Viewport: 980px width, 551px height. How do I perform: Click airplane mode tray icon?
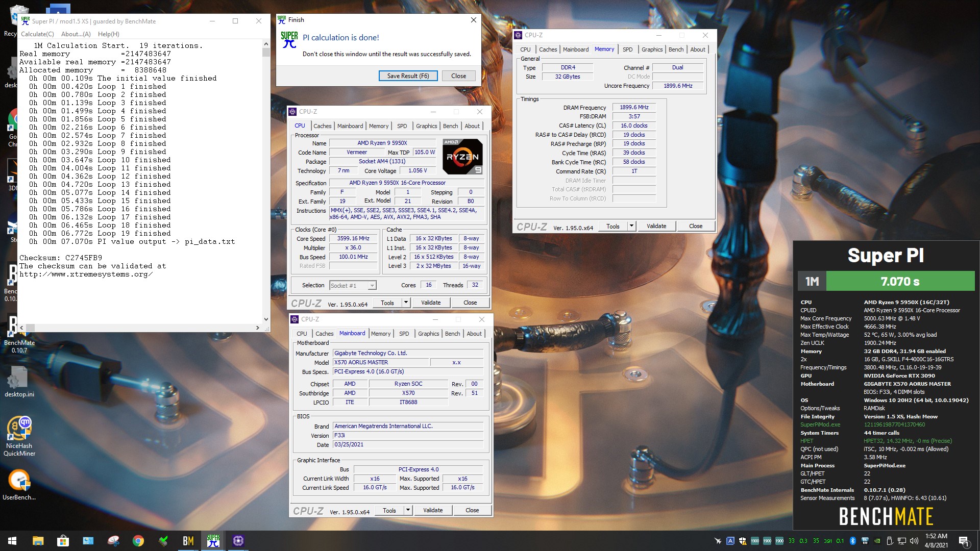(718, 541)
